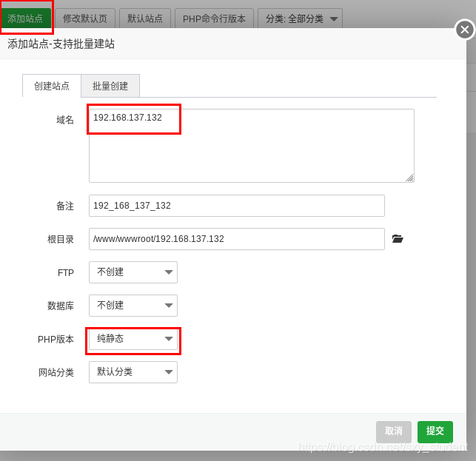Click the 添加站点 button
476x461 pixels.
[25, 18]
